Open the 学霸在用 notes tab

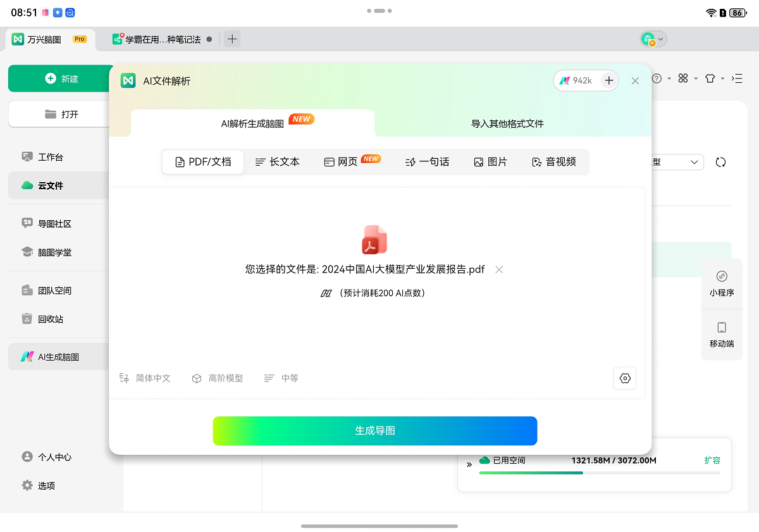pyautogui.click(x=160, y=39)
